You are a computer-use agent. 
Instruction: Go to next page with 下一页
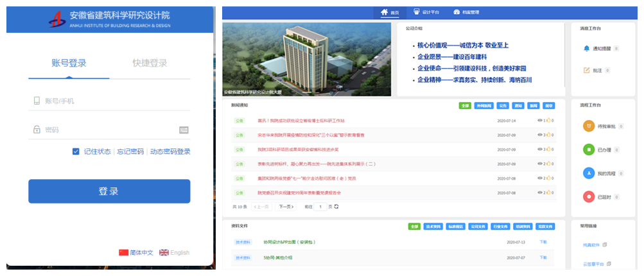[286, 207]
